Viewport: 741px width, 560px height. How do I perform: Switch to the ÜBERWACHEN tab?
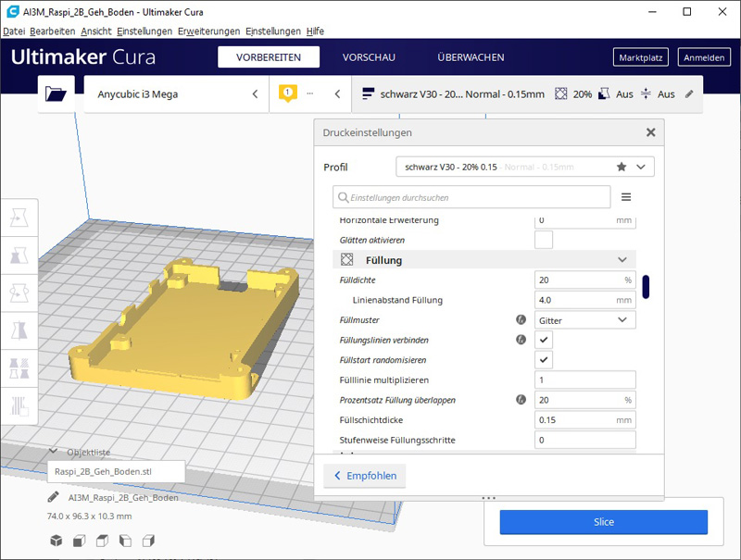[x=471, y=57]
